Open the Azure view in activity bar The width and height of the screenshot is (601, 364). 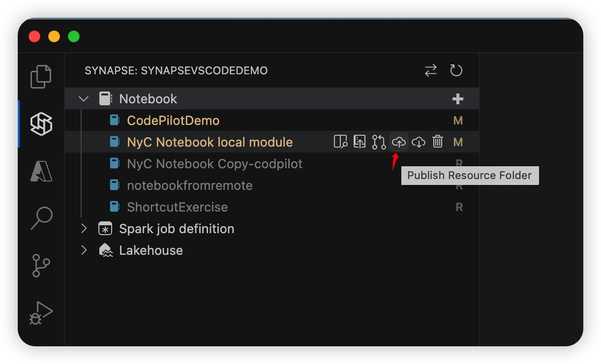(41, 171)
